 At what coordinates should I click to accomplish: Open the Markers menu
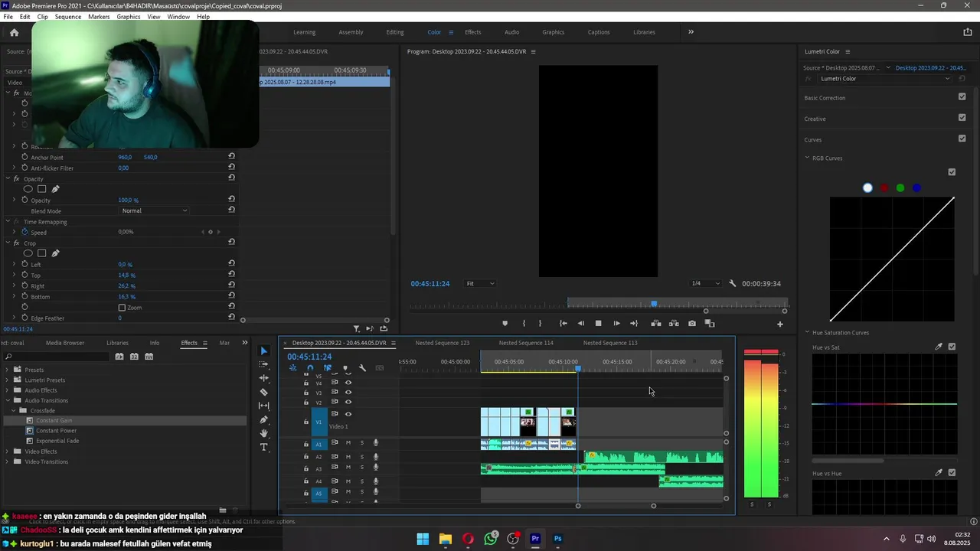(99, 17)
